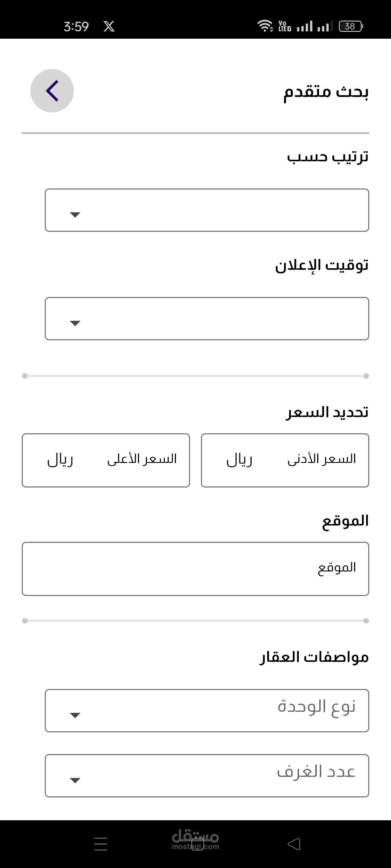Tap the cellular signal bars icon

coord(314,26)
